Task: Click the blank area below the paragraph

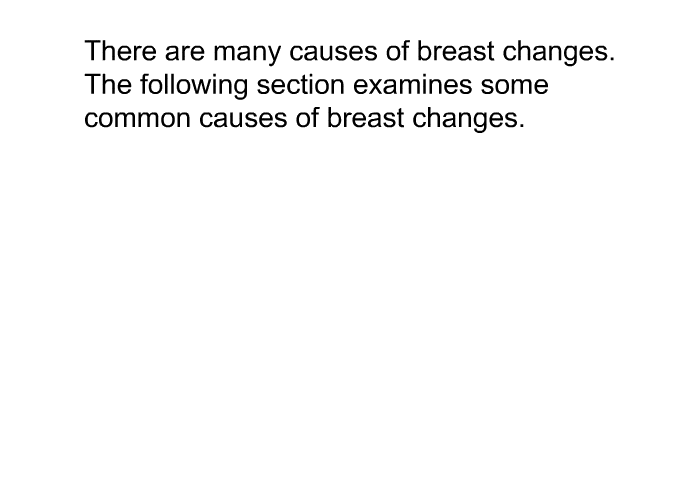Action: 350,304
